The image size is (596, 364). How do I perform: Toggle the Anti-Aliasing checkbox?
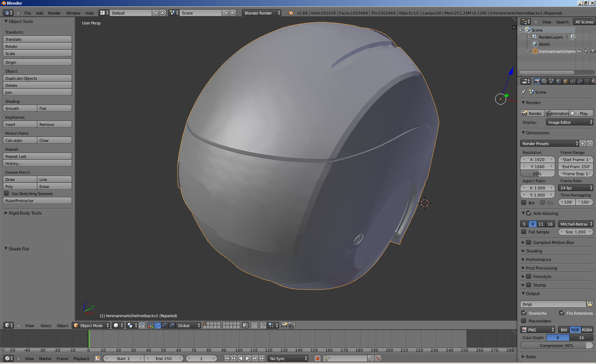coord(529,213)
